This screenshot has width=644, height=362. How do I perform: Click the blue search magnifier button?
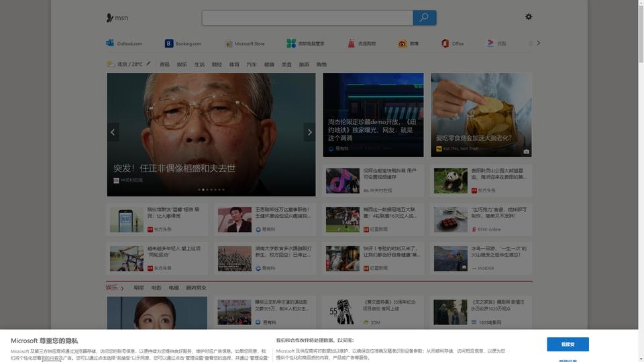tap(424, 17)
